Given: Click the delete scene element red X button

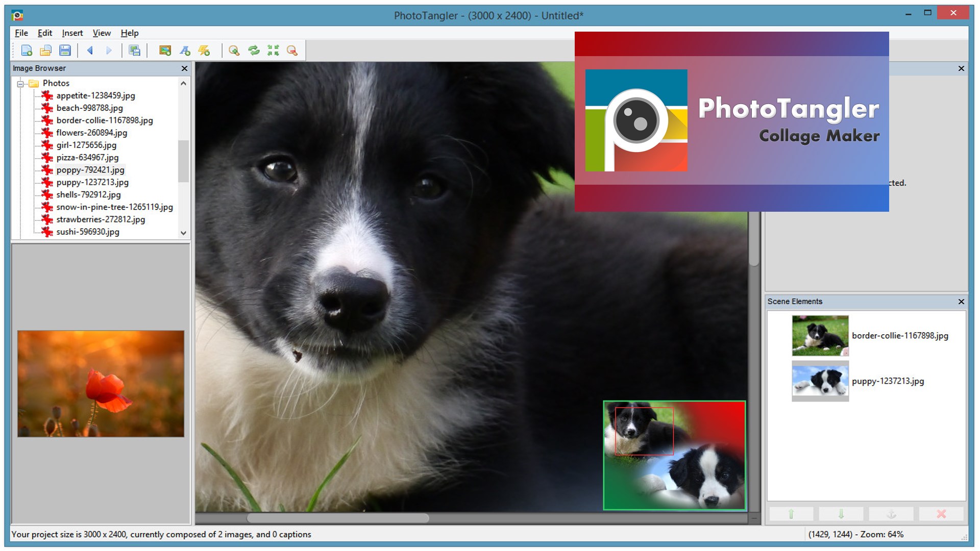Looking at the screenshot, I should [941, 514].
